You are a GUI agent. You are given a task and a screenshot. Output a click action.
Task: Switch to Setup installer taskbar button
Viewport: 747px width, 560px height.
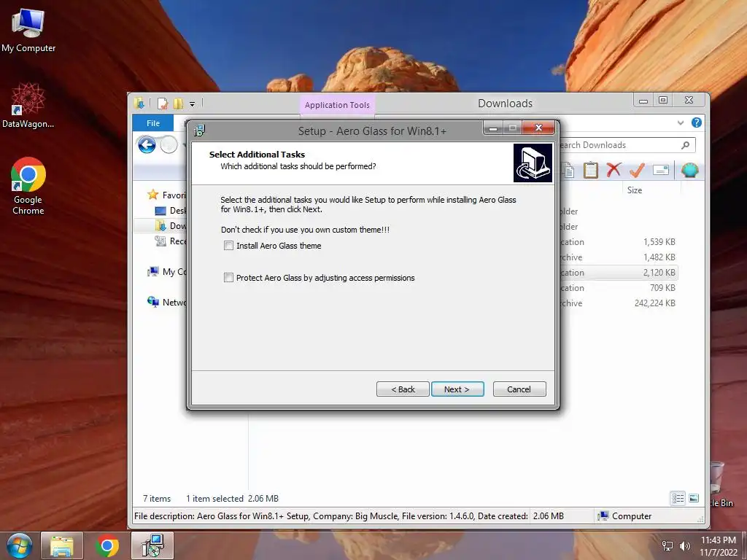pyautogui.click(x=152, y=545)
